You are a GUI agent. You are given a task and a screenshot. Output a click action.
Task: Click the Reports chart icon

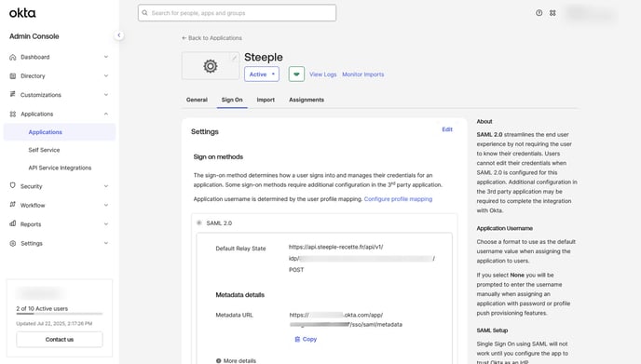click(13, 223)
